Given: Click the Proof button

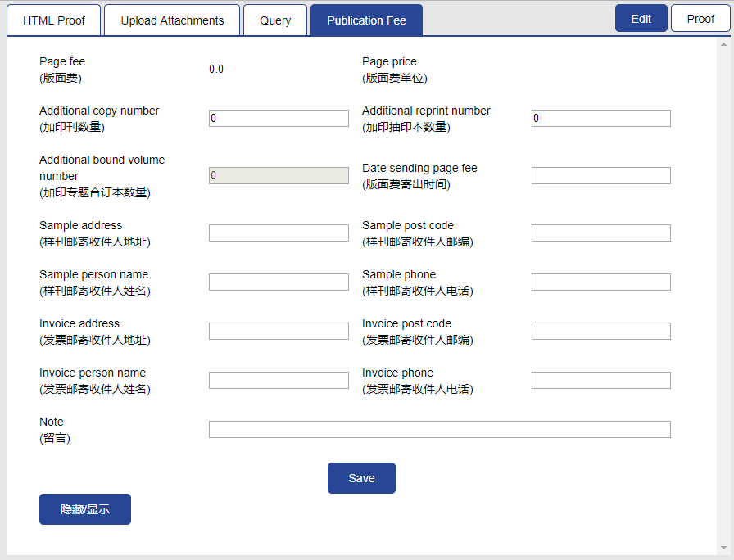Looking at the screenshot, I should [700, 18].
